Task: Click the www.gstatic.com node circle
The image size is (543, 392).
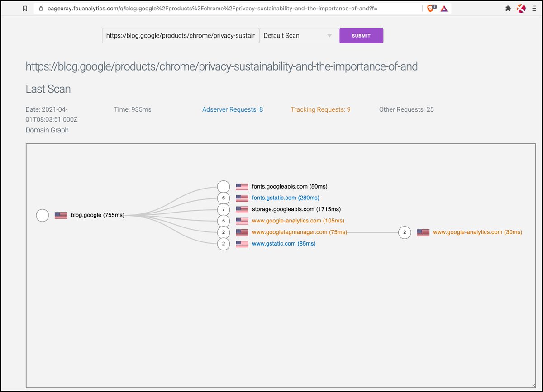Action: 224,244
